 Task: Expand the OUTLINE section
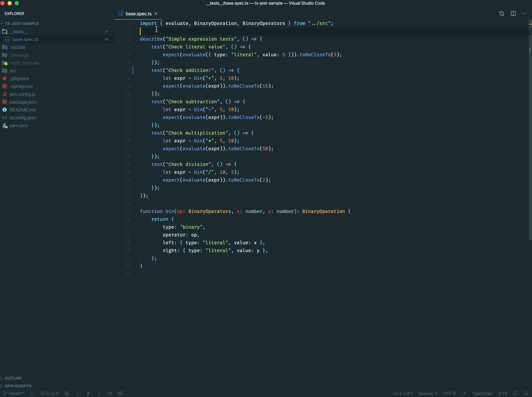pyautogui.click(x=13, y=378)
